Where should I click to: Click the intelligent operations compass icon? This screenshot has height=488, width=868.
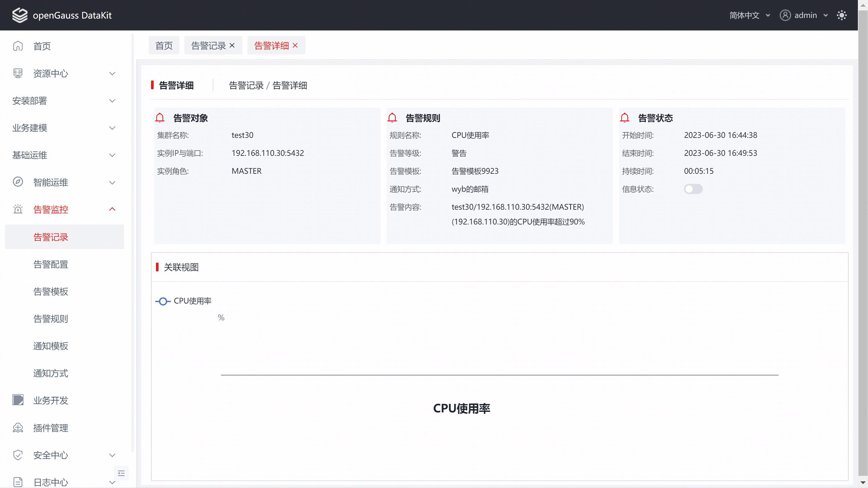pyautogui.click(x=18, y=182)
